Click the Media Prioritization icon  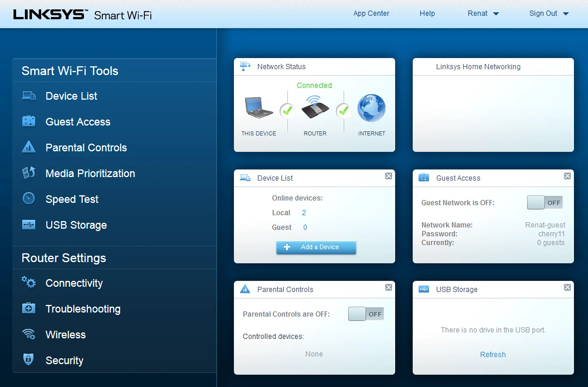pos(29,173)
